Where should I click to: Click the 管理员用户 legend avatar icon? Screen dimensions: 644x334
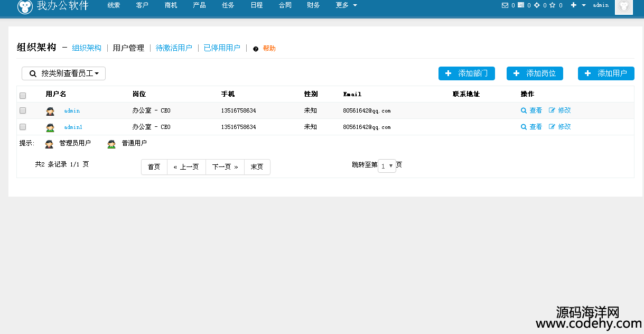tap(49, 144)
